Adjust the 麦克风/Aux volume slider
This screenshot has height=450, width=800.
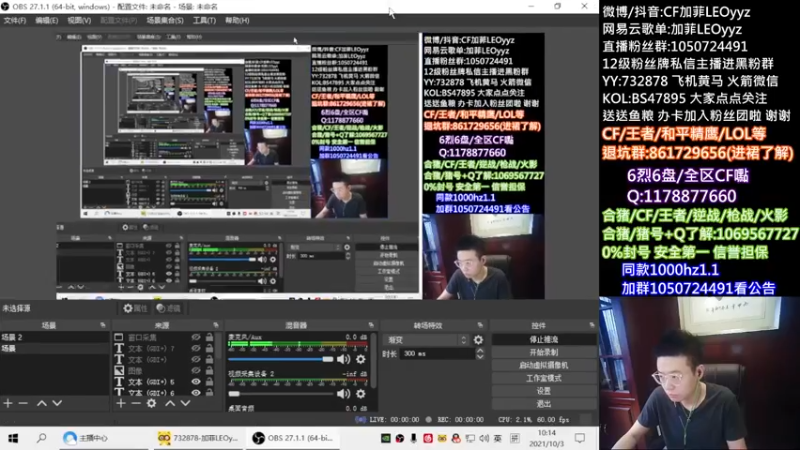click(281, 359)
